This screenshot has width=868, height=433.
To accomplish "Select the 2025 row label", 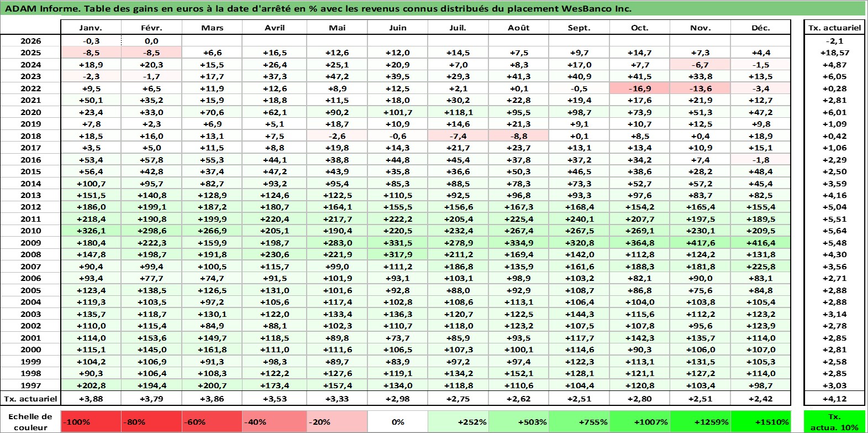I will coord(30,53).
